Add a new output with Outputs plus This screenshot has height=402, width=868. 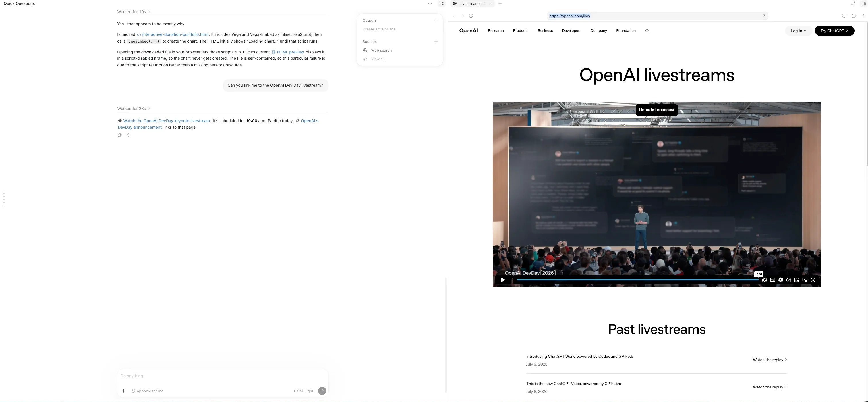pyautogui.click(x=436, y=20)
